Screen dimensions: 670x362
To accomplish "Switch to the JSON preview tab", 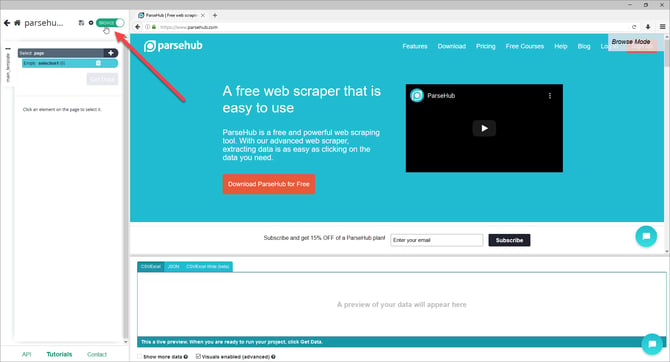I will coord(173,267).
